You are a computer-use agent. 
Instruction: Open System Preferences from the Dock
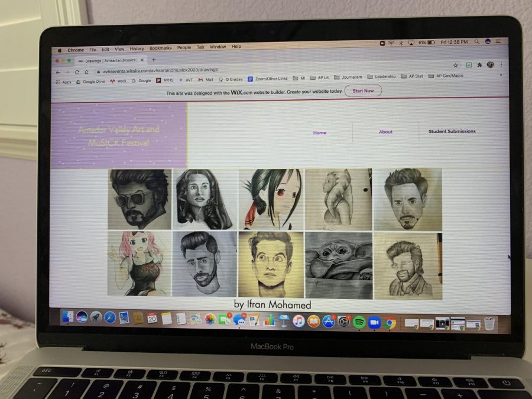tap(343, 322)
